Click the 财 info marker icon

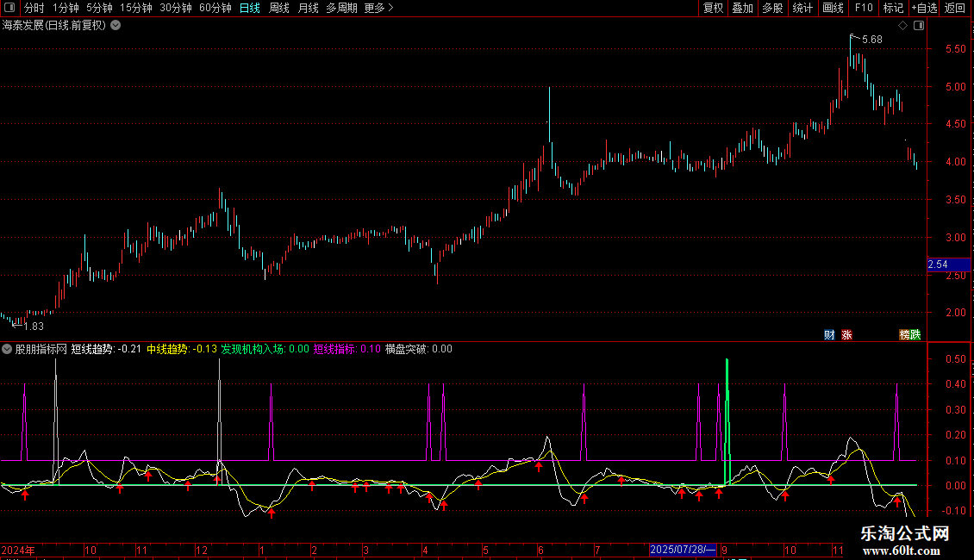click(x=829, y=335)
